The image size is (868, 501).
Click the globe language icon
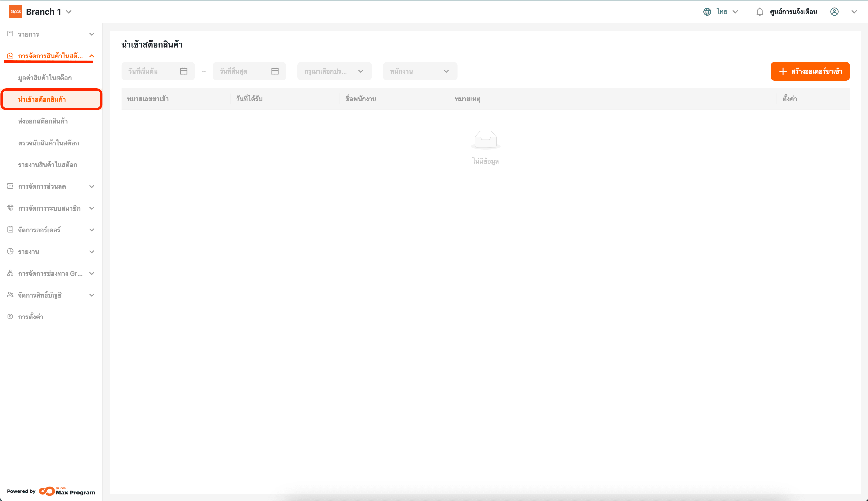click(707, 12)
